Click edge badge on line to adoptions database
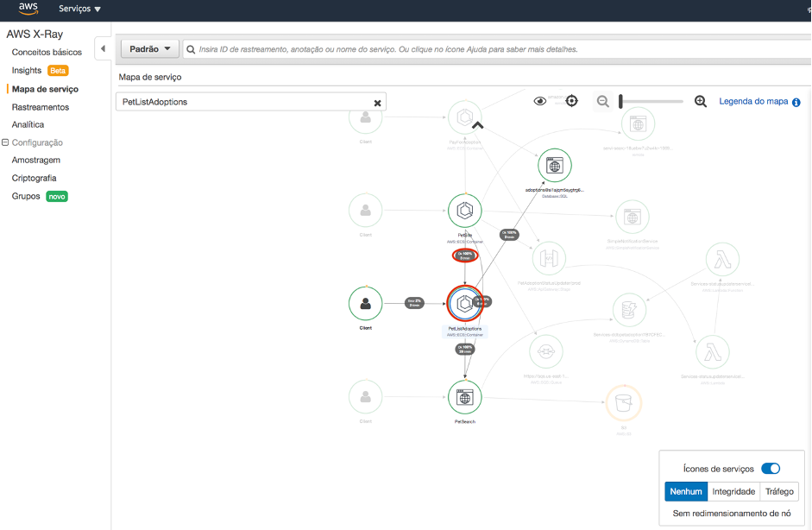 coord(509,235)
